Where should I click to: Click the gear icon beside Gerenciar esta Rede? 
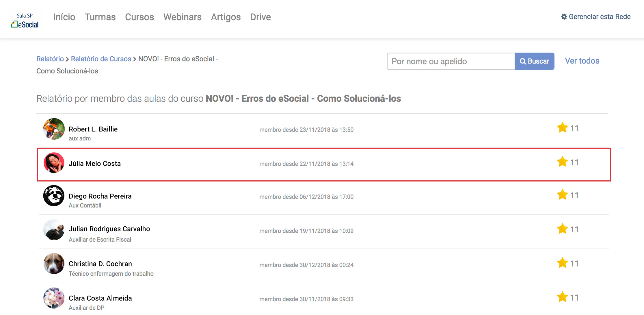tap(564, 17)
